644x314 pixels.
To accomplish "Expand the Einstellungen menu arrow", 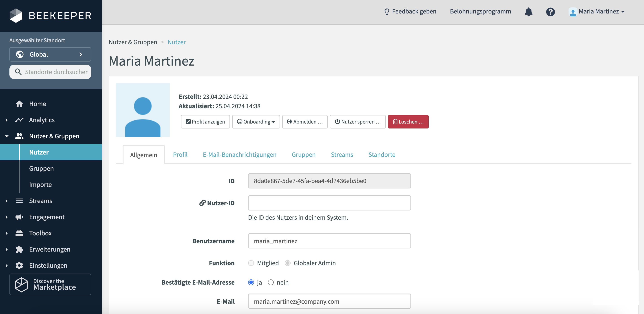I will 7,265.
